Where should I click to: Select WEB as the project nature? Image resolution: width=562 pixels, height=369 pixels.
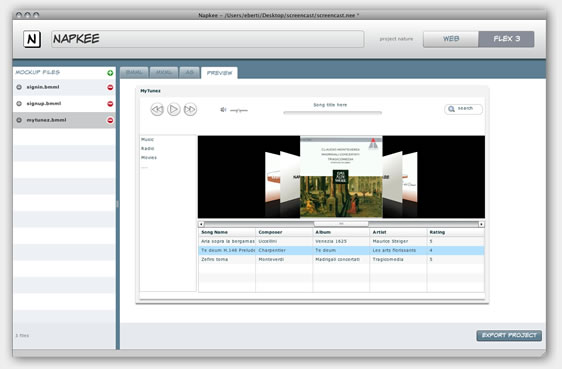click(451, 39)
